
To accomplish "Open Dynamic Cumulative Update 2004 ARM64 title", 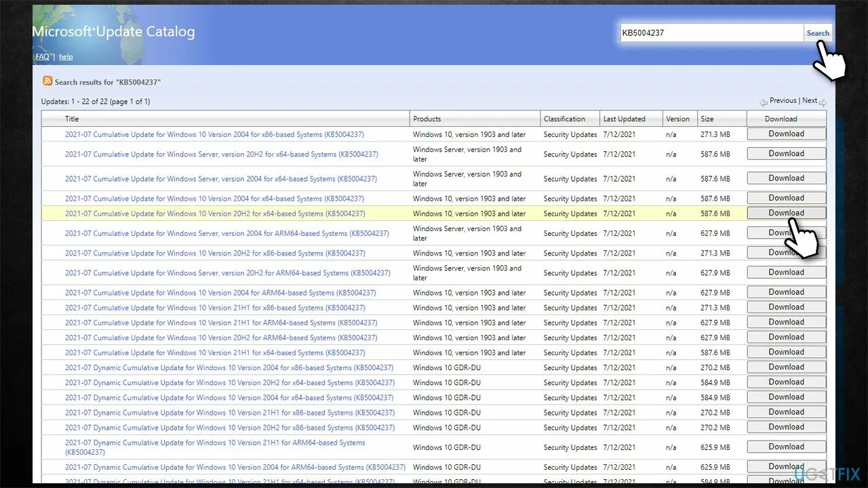I will (x=235, y=467).
